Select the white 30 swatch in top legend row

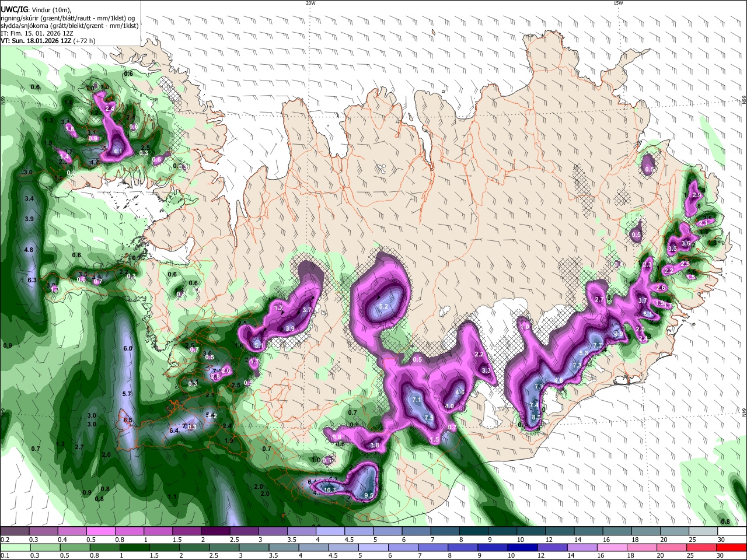tap(732, 531)
